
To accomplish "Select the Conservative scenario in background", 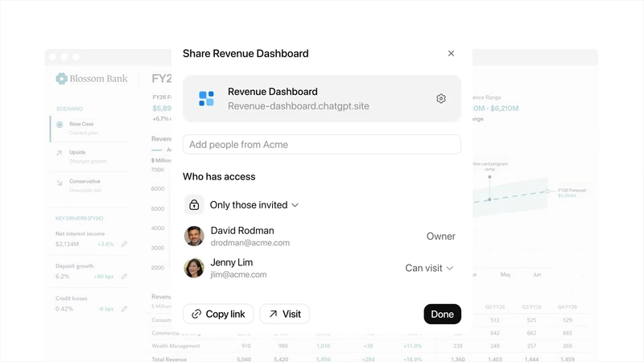I will (x=89, y=186).
